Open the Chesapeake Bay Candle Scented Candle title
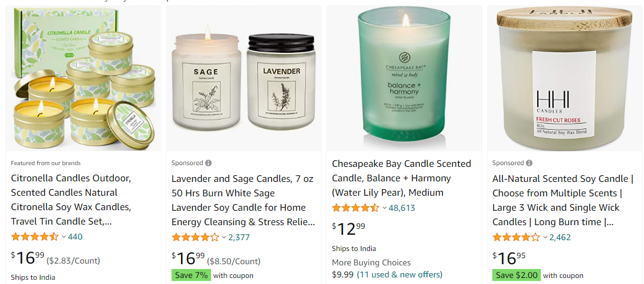 click(401, 178)
